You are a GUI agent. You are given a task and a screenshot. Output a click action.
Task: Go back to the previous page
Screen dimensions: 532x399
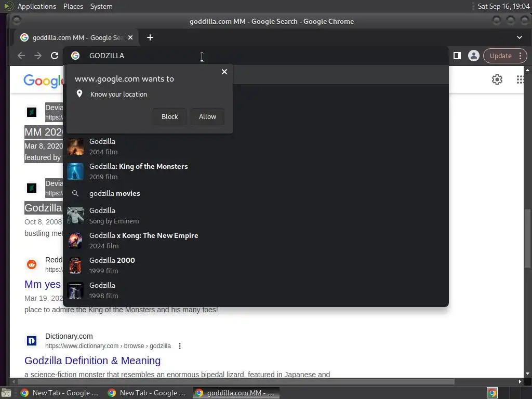[x=21, y=56]
